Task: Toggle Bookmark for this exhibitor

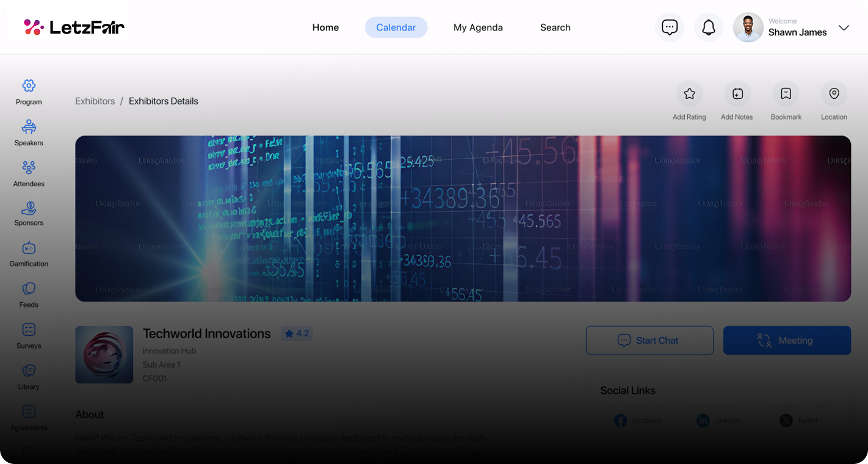Action: [x=786, y=94]
